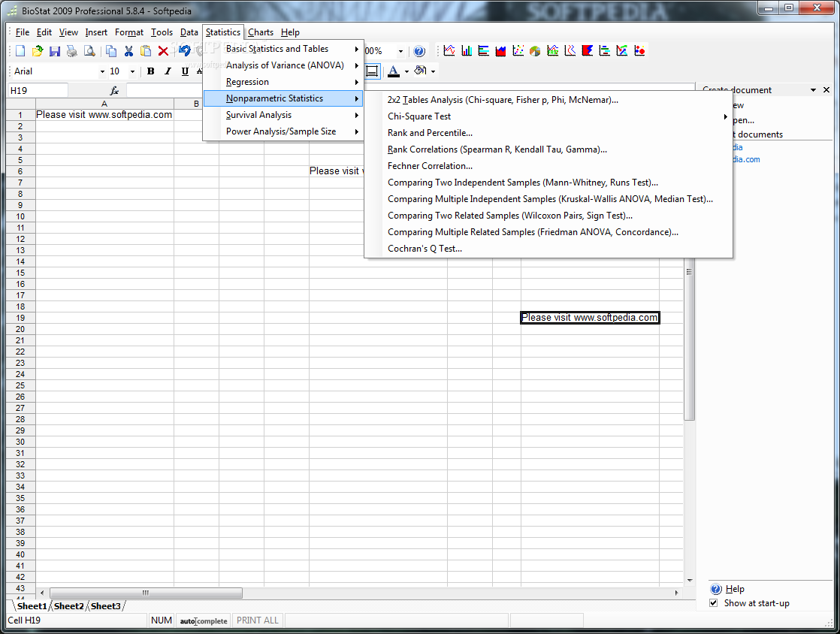Select 2x2 Tables Analysis menu item

coord(548,100)
